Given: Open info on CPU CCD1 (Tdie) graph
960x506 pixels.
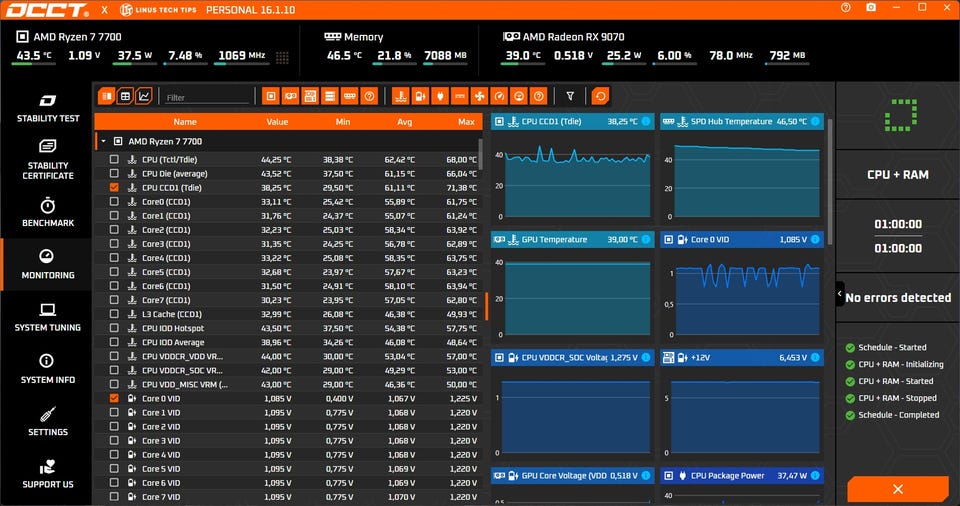Looking at the screenshot, I should (x=645, y=121).
